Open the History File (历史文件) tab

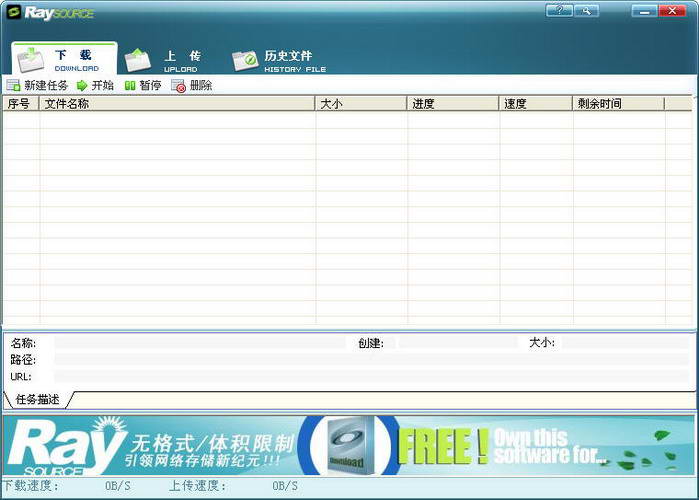[279, 61]
